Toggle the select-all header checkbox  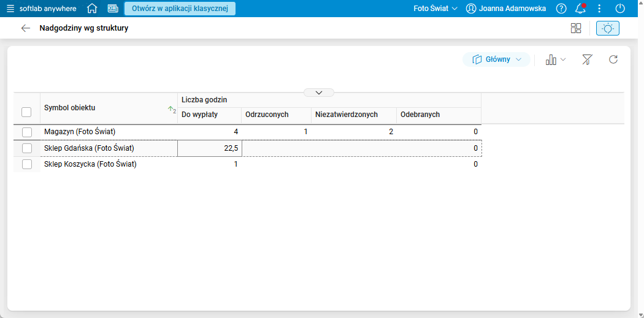pyautogui.click(x=26, y=112)
